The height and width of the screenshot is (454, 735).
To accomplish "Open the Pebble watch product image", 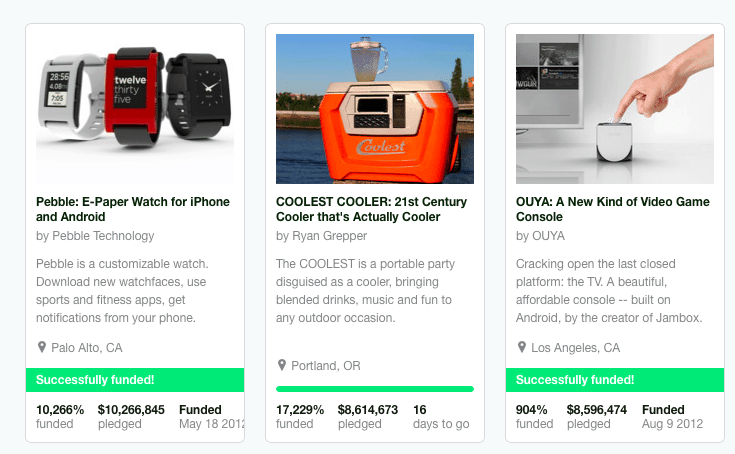I will (135, 108).
